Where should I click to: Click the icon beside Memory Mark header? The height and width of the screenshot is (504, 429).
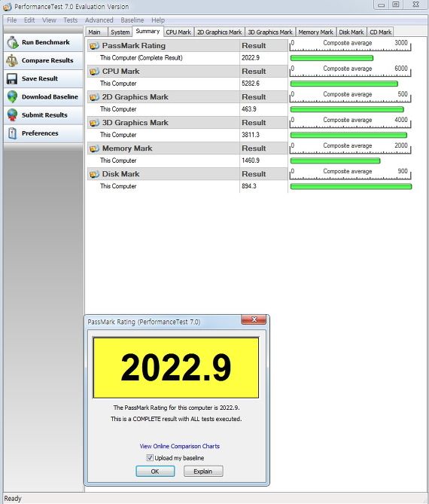click(94, 149)
